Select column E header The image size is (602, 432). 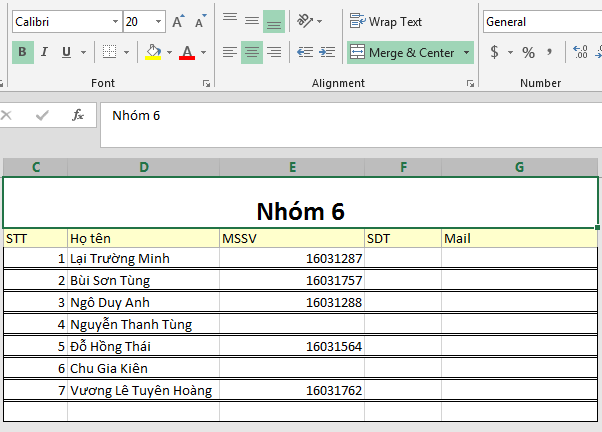(292, 167)
